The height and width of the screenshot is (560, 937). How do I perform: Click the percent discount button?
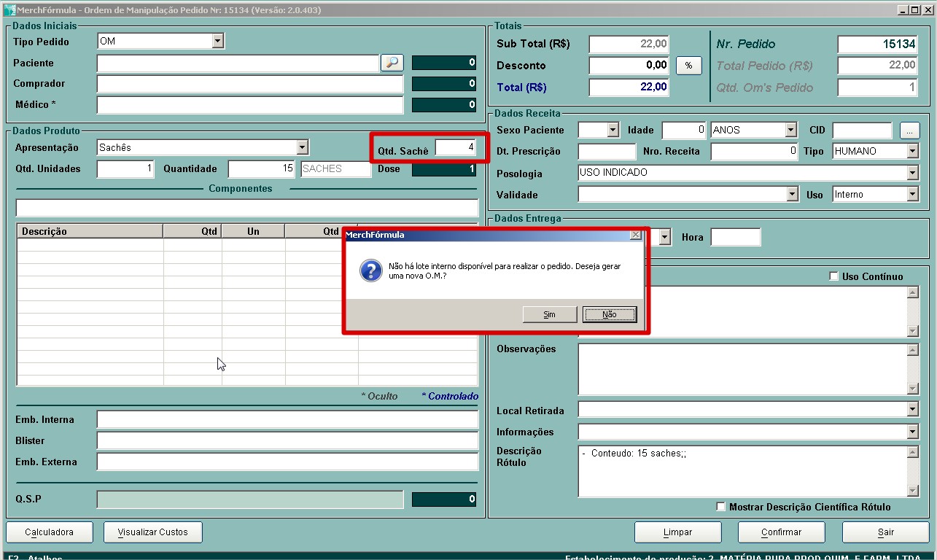tap(688, 66)
